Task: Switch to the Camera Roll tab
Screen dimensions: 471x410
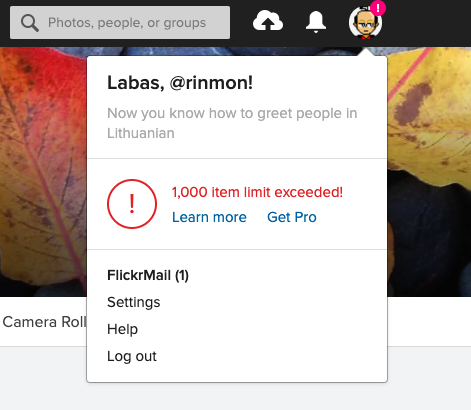Action: pos(44,322)
